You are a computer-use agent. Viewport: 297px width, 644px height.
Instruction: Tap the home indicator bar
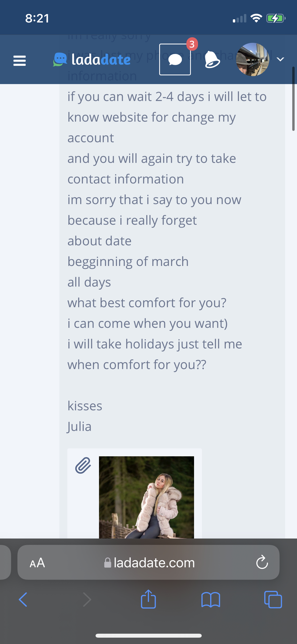pos(149,636)
